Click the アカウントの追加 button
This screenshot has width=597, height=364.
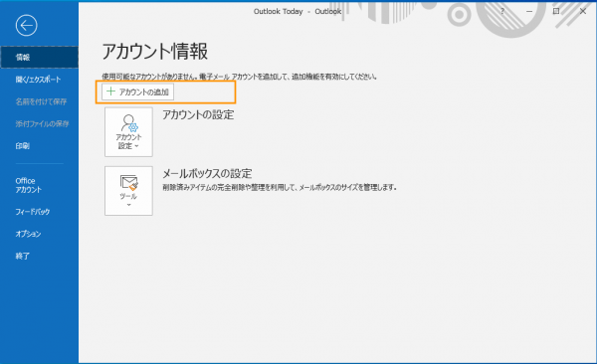point(138,91)
